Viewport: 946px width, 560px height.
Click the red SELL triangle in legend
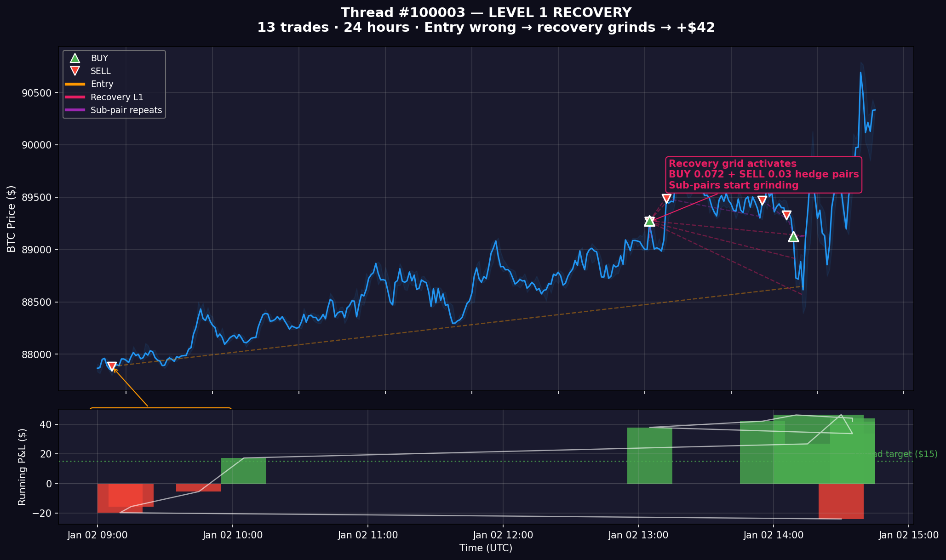coord(75,71)
